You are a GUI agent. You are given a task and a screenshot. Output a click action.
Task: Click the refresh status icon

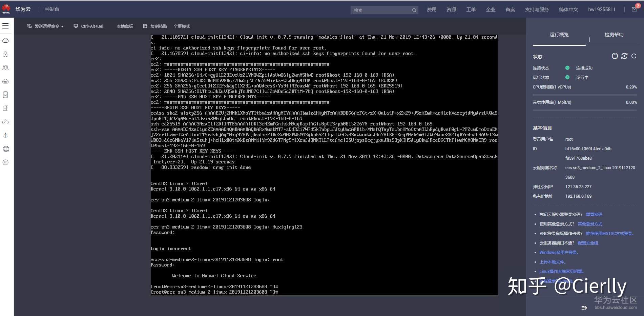(x=634, y=56)
